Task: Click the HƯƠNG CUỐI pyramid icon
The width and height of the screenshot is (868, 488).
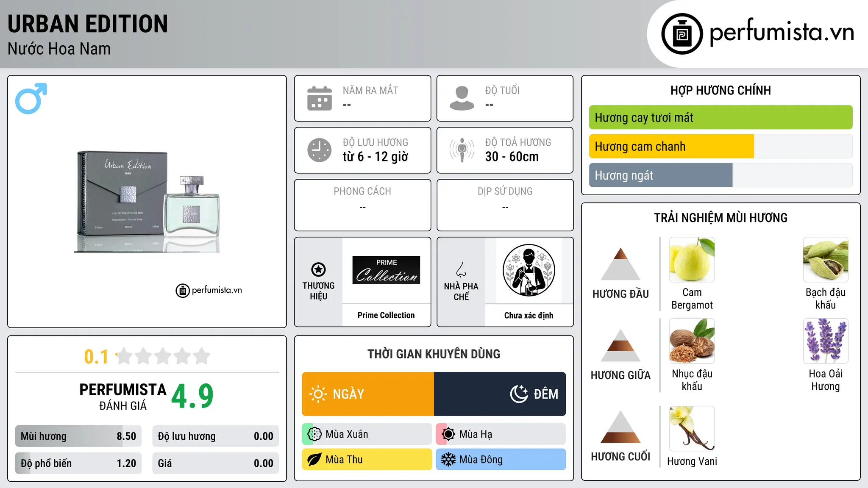Action: (x=621, y=427)
